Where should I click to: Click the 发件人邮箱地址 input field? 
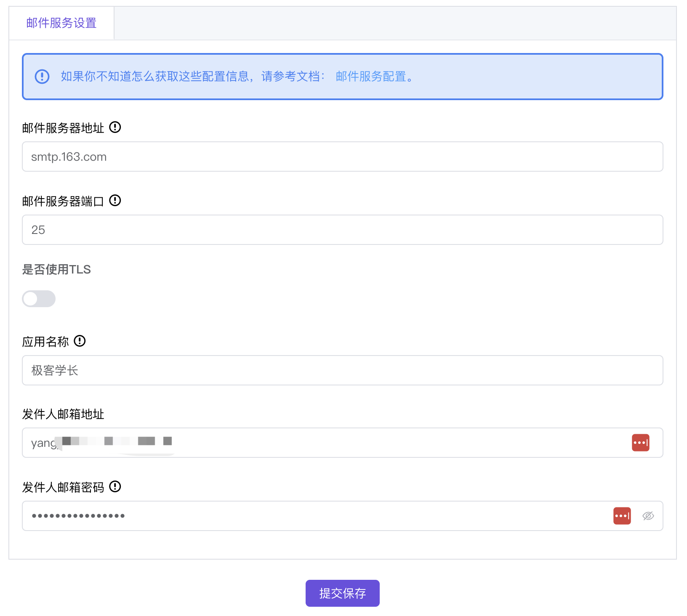pyautogui.click(x=342, y=443)
